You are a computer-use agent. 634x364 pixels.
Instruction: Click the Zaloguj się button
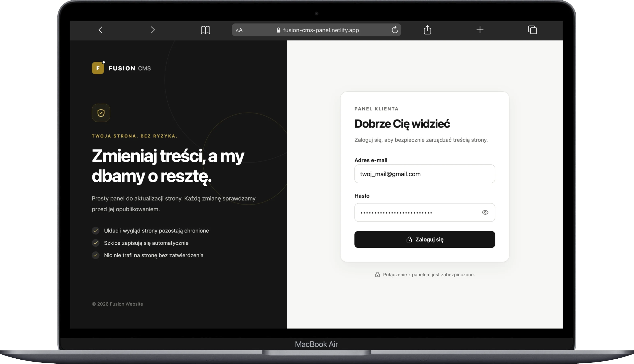click(425, 239)
